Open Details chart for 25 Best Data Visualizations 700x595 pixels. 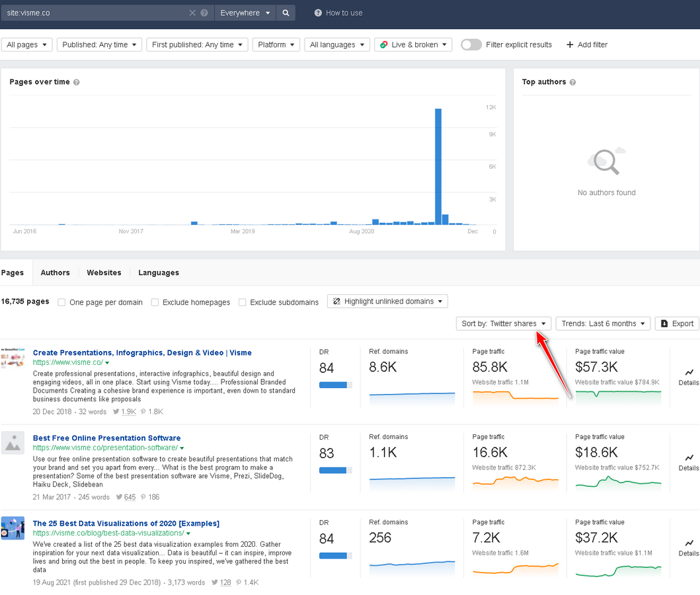pos(688,547)
